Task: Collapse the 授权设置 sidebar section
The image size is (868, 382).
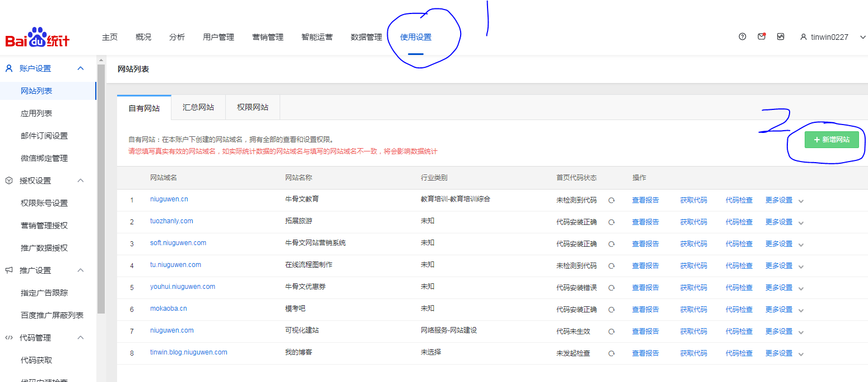Action: point(81,181)
